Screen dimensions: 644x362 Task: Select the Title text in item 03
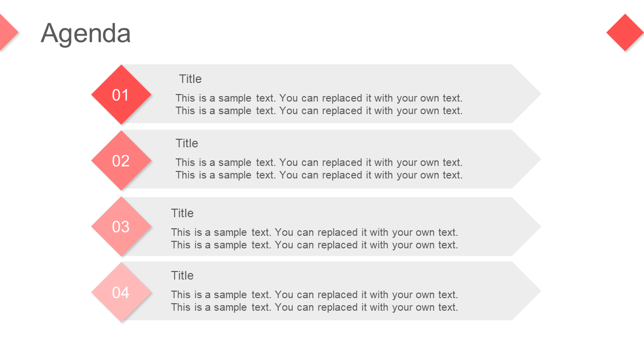click(x=182, y=213)
